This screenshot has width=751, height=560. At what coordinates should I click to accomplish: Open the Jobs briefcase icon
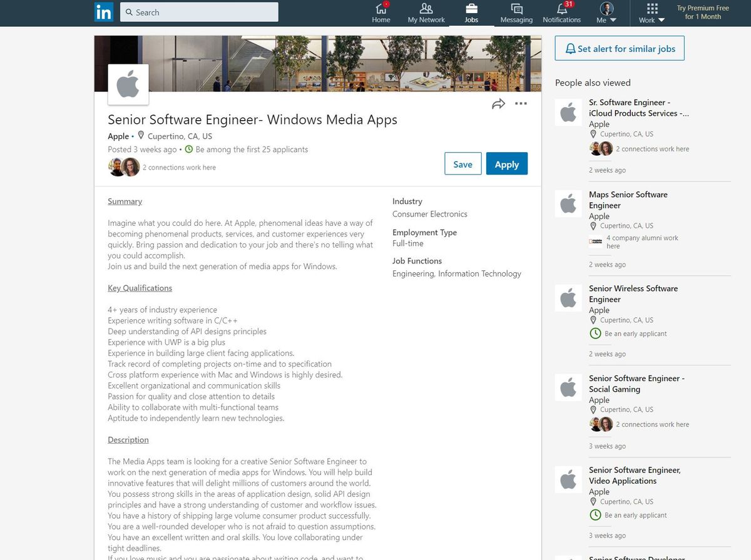point(472,9)
